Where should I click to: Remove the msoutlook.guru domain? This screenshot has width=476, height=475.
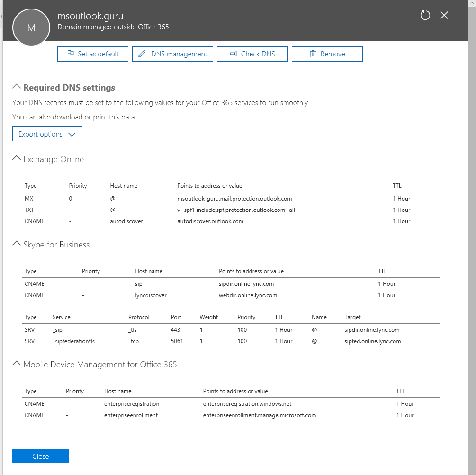coord(327,54)
